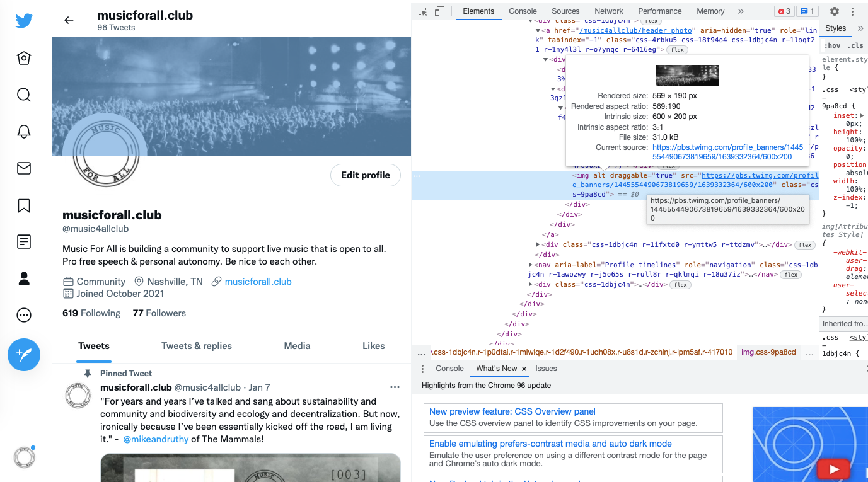Toggle flex badge on the r-1ifxtd0 div
This screenshot has width=868, height=482.
[x=804, y=245]
